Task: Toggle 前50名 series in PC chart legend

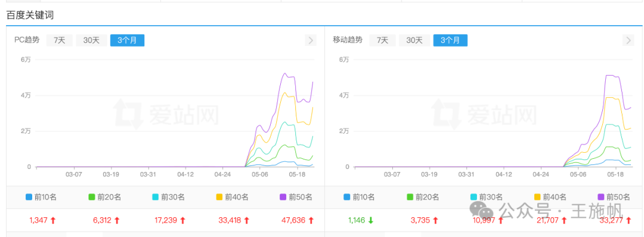Action: pyautogui.click(x=296, y=197)
